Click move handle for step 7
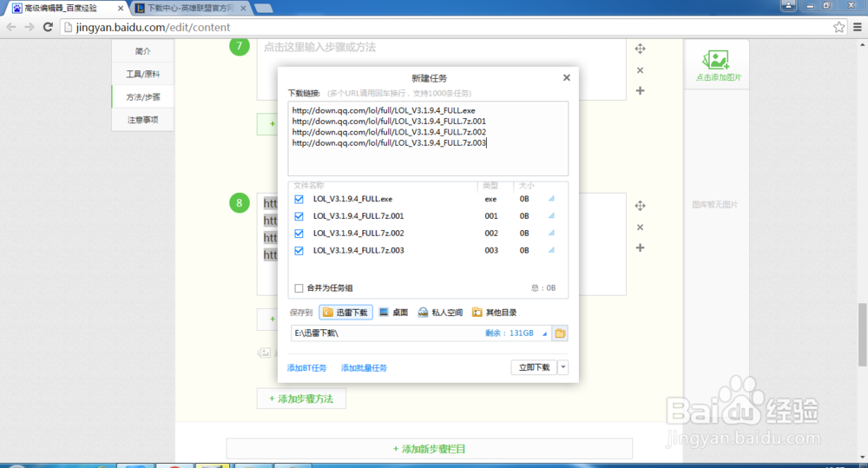The image size is (868, 468). (x=640, y=49)
